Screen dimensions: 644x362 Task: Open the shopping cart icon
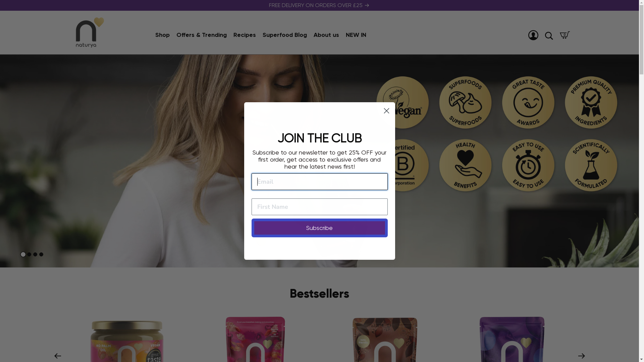tap(565, 35)
